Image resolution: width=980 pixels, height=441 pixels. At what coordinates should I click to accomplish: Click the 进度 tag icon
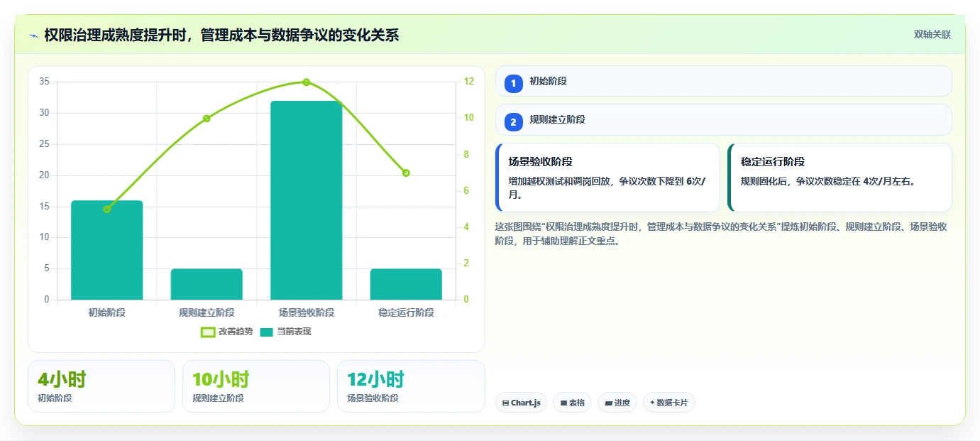coord(608,403)
